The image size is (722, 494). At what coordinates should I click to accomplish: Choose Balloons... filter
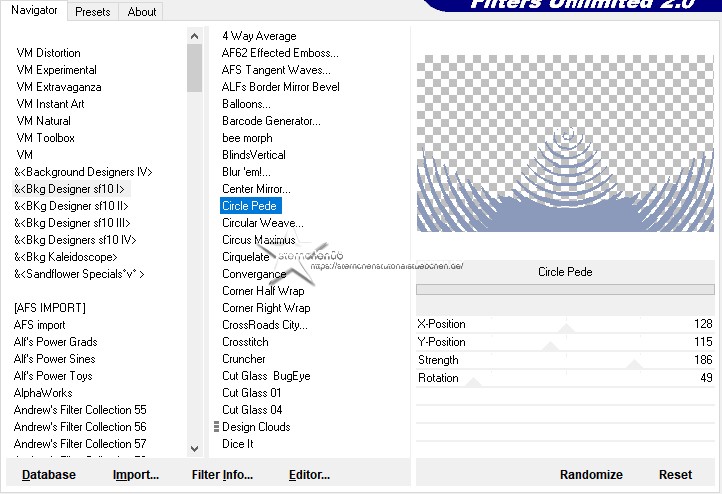[x=246, y=104]
